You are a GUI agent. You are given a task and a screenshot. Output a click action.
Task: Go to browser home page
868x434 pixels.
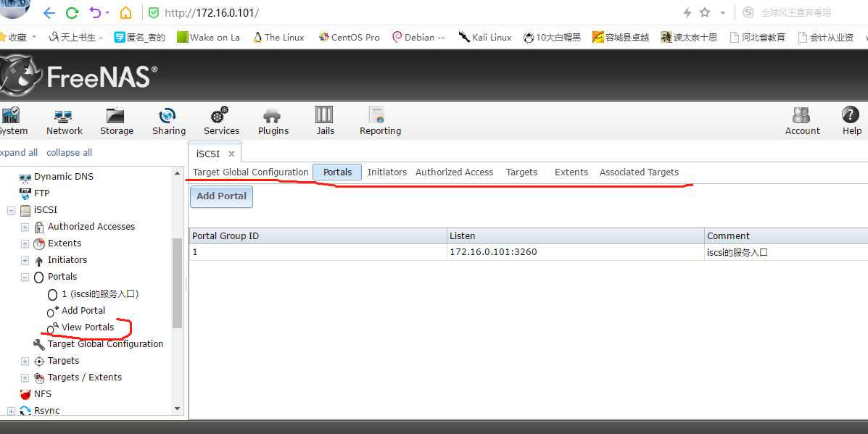[126, 13]
